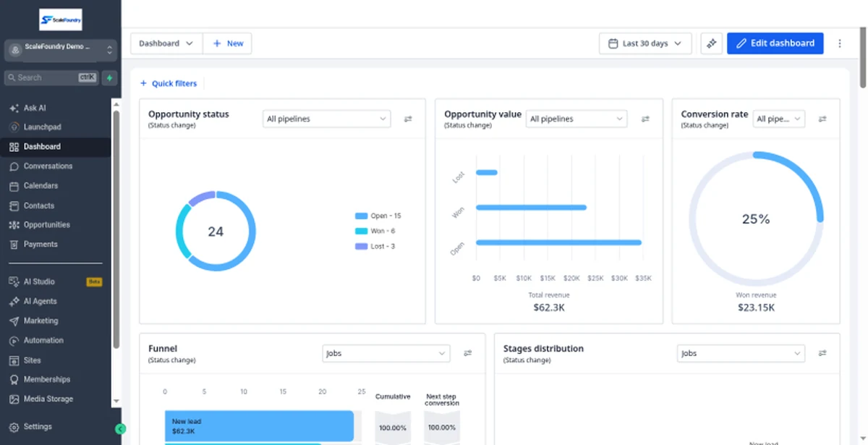Open the Dashboard selector dropdown
Image resolution: width=868 pixels, height=445 pixels.
(166, 43)
